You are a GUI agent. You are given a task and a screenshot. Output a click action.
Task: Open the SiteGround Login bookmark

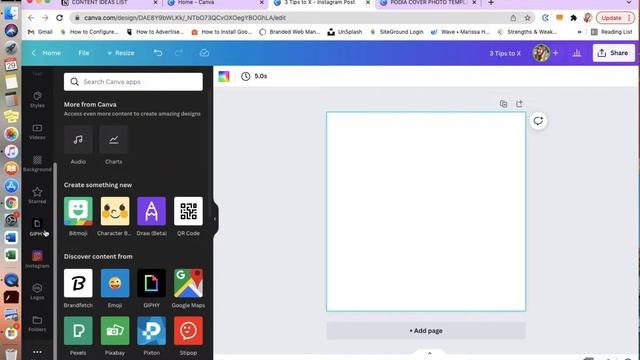(396, 32)
